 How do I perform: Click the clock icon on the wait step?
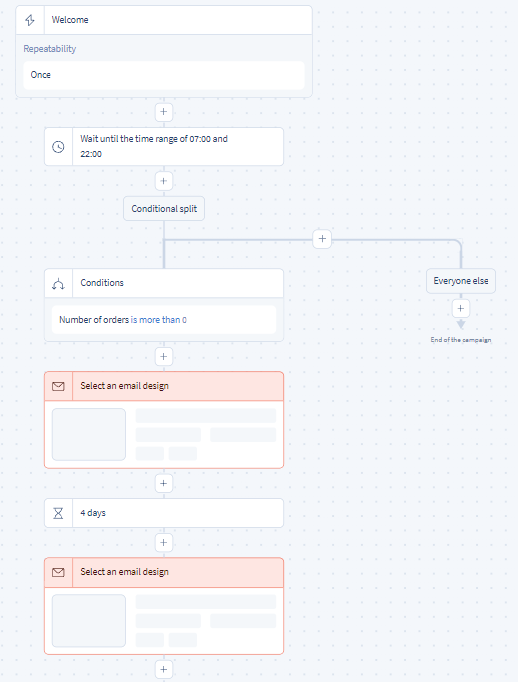pyautogui.click(x=58, y=147)
